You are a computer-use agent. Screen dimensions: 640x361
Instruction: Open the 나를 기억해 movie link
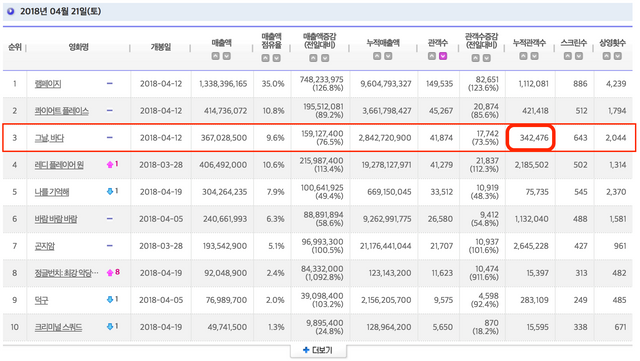tap(52, 192)
